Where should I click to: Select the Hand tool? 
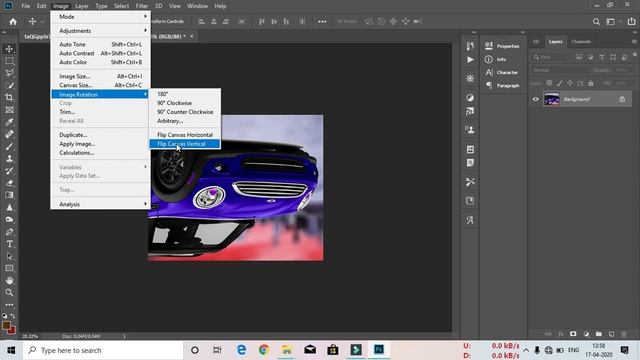9,280
